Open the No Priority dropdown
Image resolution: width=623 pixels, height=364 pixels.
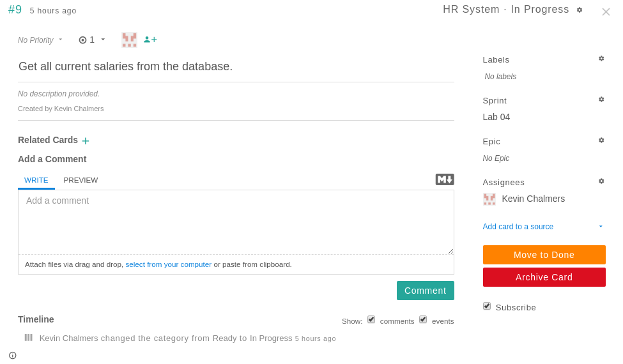click(x=41, y=40)
